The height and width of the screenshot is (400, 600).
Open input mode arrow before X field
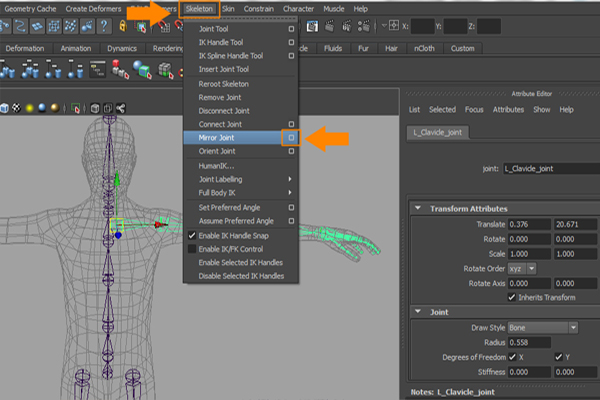(x=384, y=26)
